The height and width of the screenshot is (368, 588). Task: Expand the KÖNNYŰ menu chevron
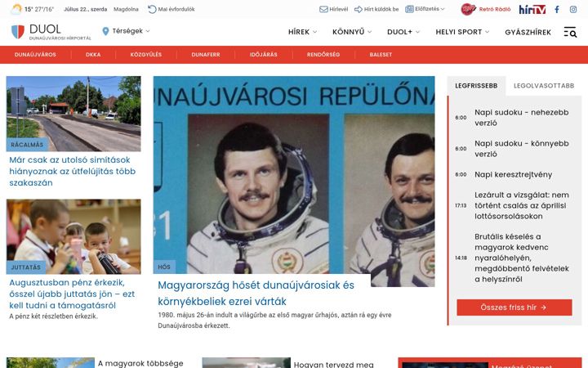coord(369,32)
